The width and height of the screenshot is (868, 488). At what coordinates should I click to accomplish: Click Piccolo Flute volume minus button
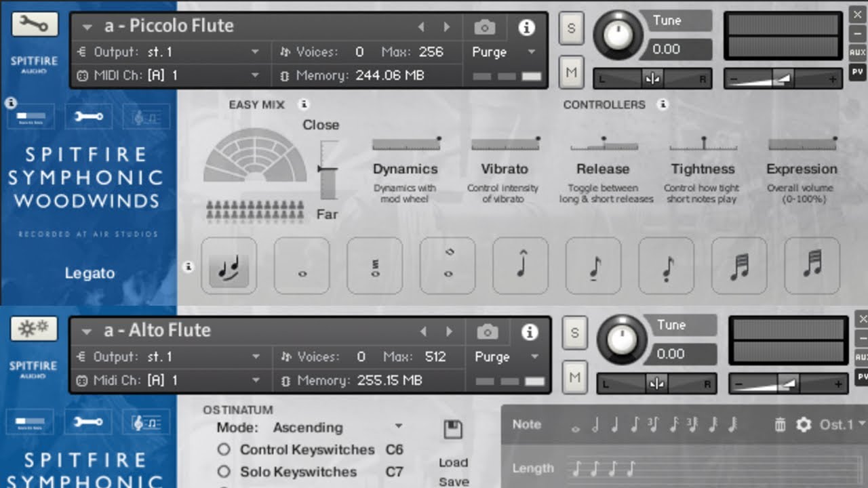732,79
